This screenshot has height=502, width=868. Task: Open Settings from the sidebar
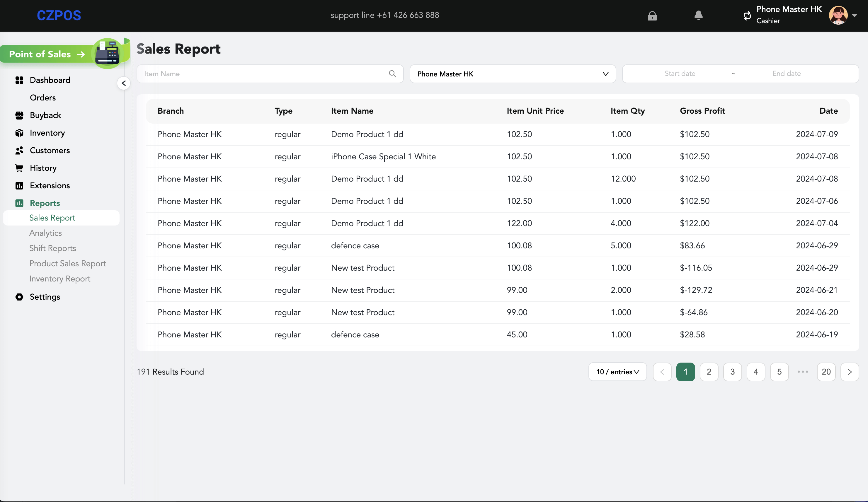45,297
